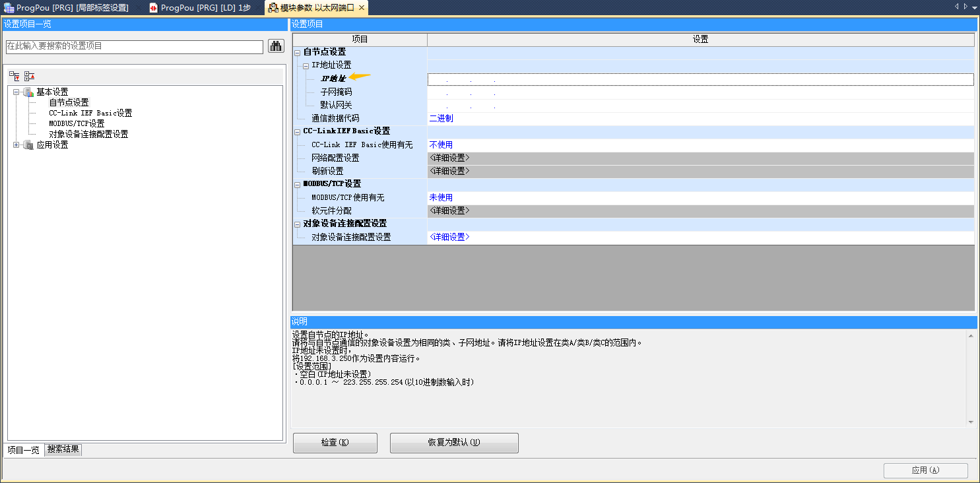Switch to the 搜索结果 tab
This screenshot has width=980, height=483.
(x=63, y=449)
